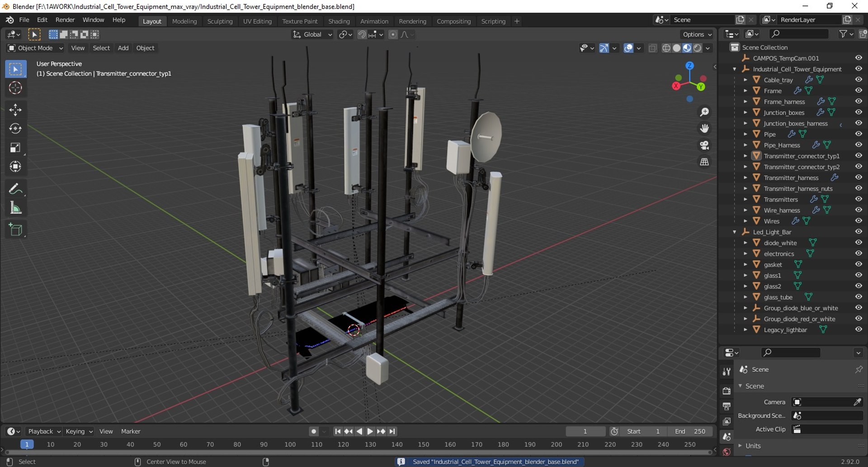Hide Frame object with its eye icon
Viewport: 868px width, 467px height.
pyautogui.click(x=859, y=91)
